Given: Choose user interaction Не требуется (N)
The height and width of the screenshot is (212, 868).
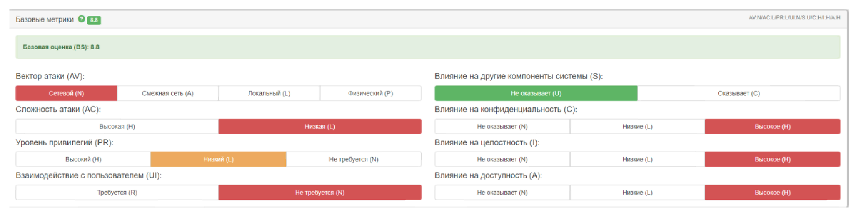Looking at the screenshot, I should [320, 193].
